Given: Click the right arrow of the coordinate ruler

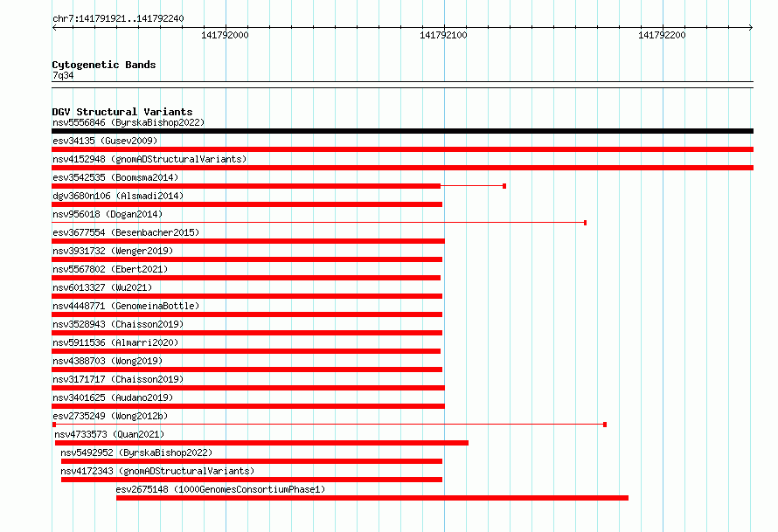Looking at the screenshot, I should click(x=751, y=28).
